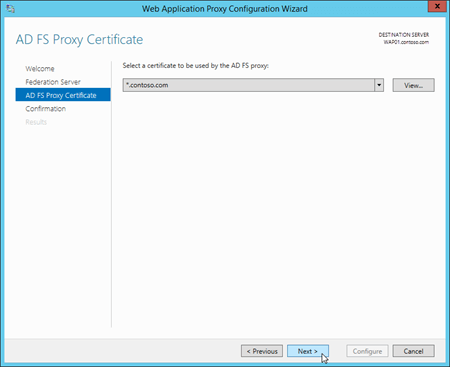Go to the Confirmation step

pyautogui.click(x=46, y=109)
